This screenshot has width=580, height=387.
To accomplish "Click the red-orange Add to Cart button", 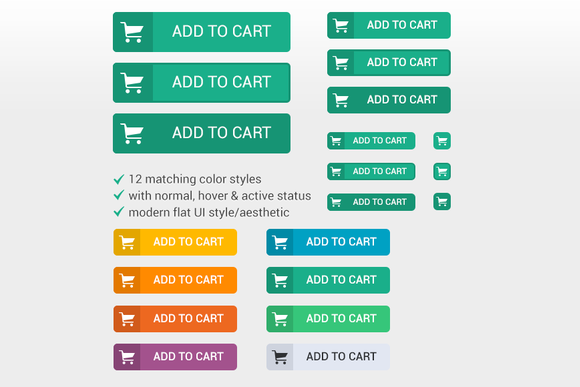I will tap(175, 319).
